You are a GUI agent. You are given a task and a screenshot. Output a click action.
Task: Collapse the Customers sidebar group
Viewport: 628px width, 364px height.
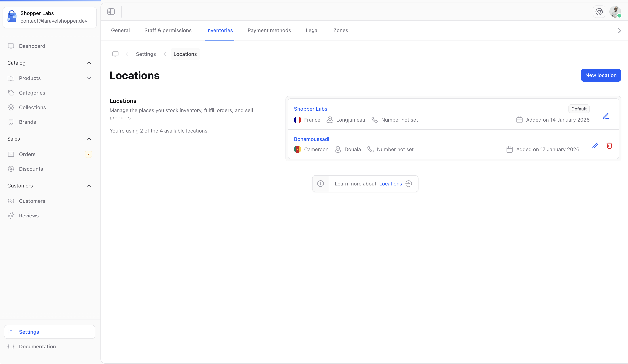89,186
